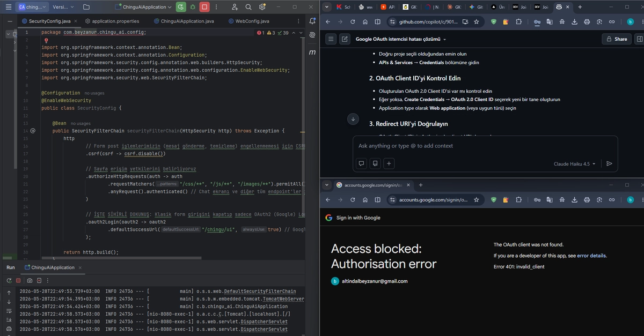Switch to application.properties editor tab

pos(111,21)
